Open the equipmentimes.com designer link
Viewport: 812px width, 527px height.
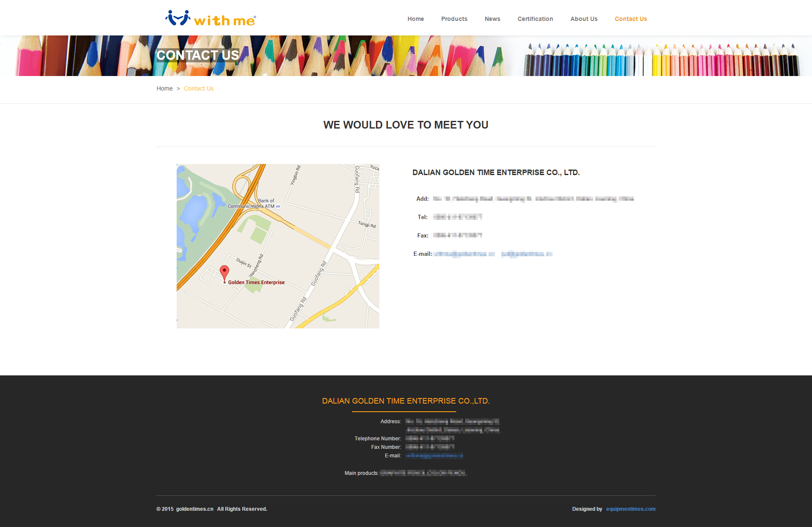click(630, 509)
